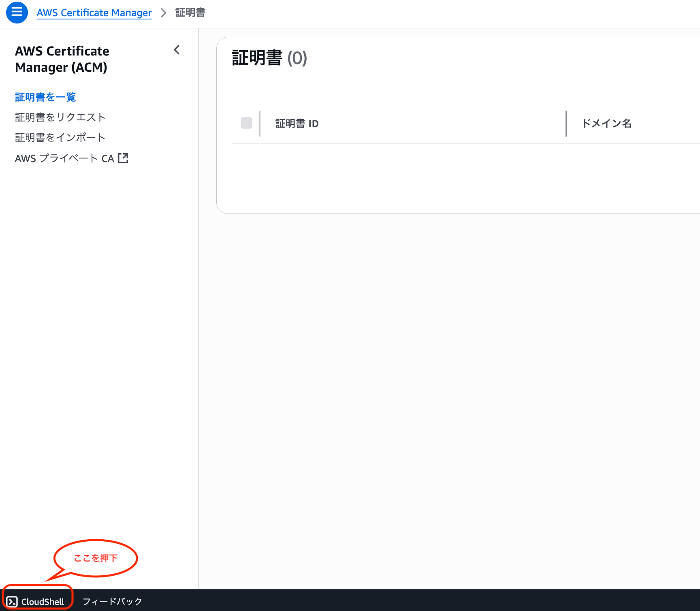The height and width of the screenshot is (611, 700).
Task: Open 証明書をインポート in the sidebar
Action: [60, 138]
